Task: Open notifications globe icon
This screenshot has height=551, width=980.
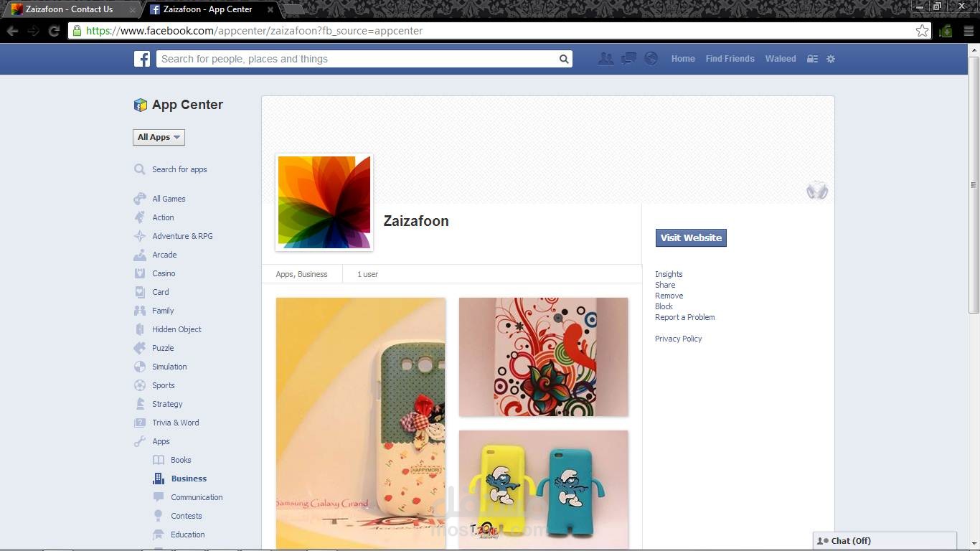Action: point(651,59)
